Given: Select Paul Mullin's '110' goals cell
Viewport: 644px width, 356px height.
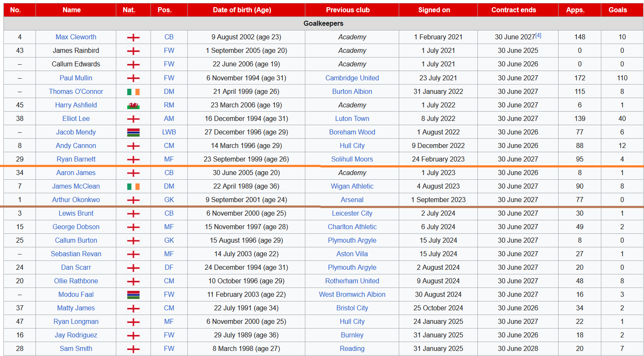Looking at the screenshot, I should pyautogui.click(x=622, y=78).
